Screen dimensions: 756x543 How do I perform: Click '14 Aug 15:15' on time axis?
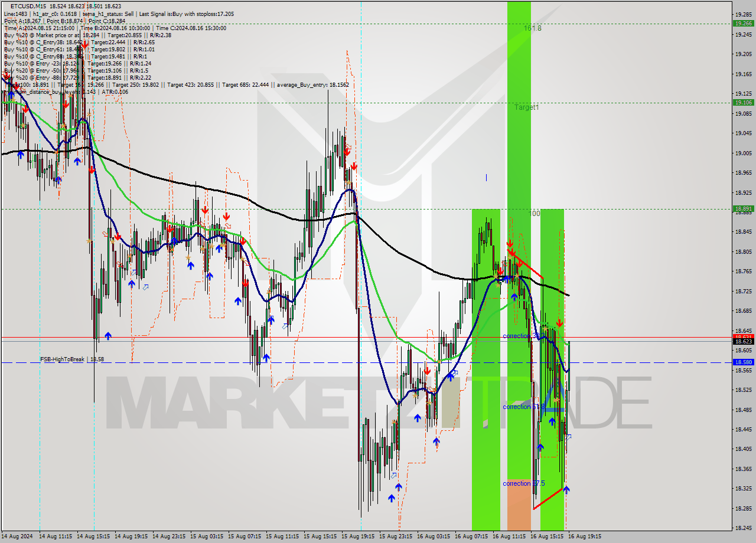pos(93,537)
